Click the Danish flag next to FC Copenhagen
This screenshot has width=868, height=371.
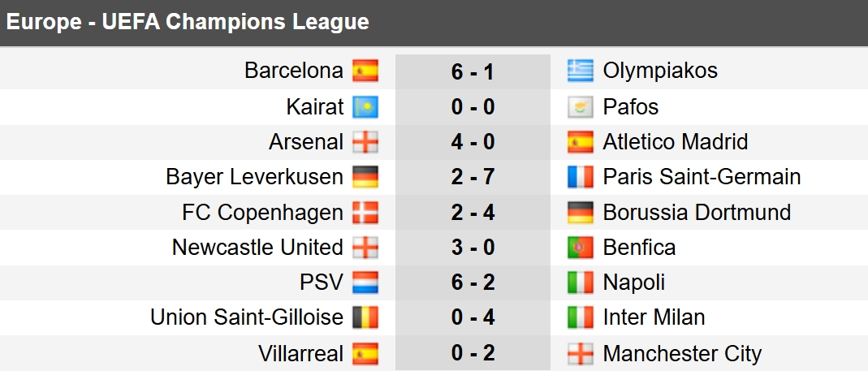pyautogui.click(x=365, y=214)
